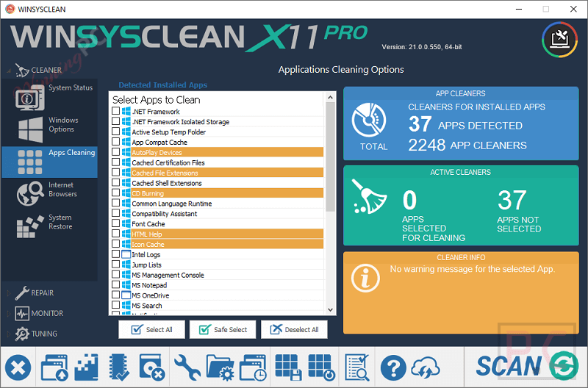588x388 pixels.
Task: Click checklist with magnifier log icon
Action: 356,367
